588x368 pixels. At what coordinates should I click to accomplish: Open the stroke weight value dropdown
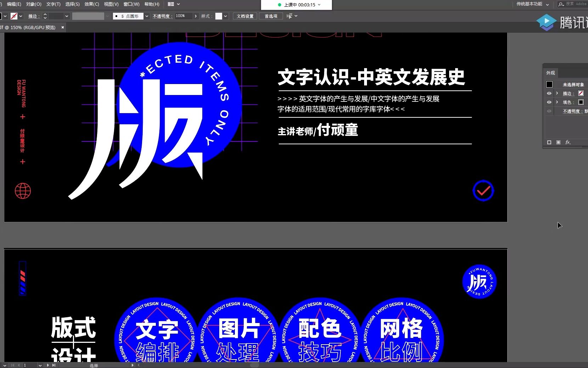tap(67, 16)
